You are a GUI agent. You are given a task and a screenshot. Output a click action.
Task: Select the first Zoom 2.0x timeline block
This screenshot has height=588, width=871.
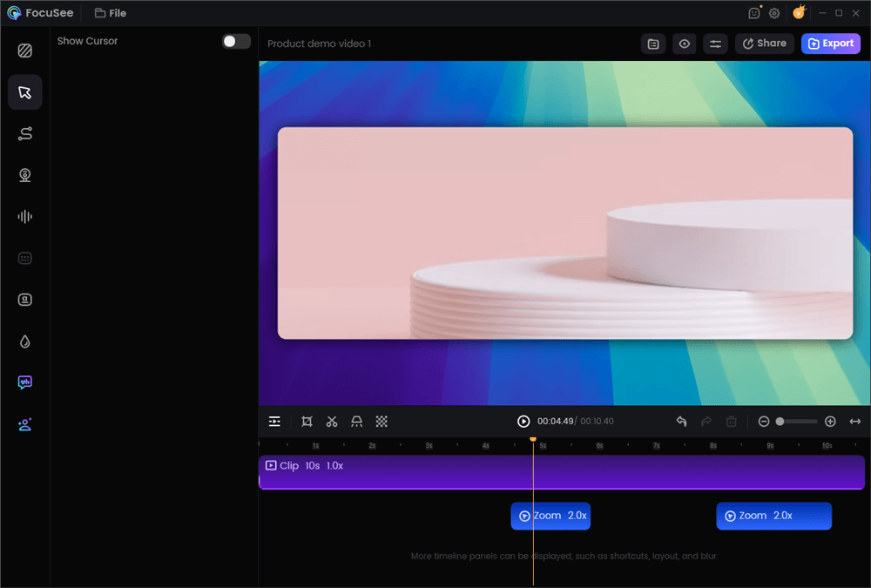pos(550,516)
